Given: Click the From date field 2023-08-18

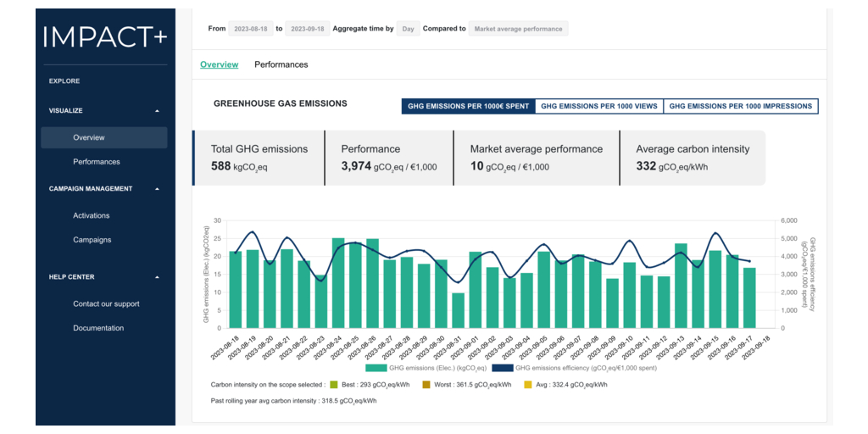Looking at the screenshot, I should 252,29.
